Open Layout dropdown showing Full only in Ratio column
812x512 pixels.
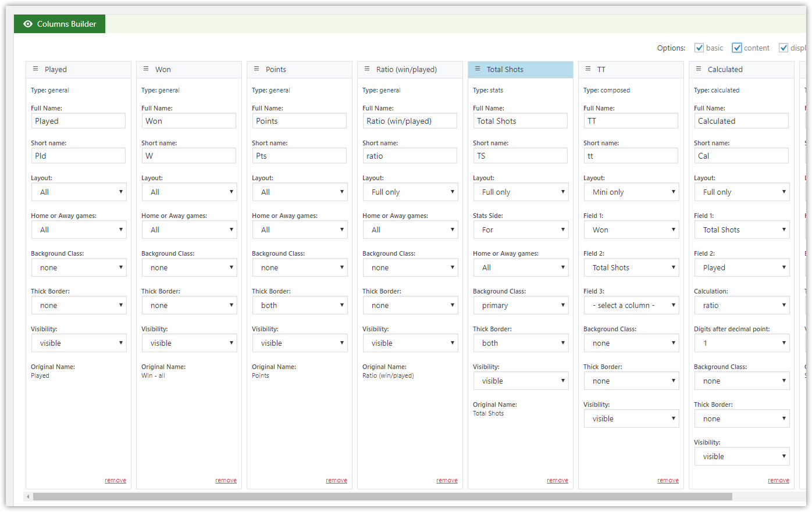coord(411,192)
